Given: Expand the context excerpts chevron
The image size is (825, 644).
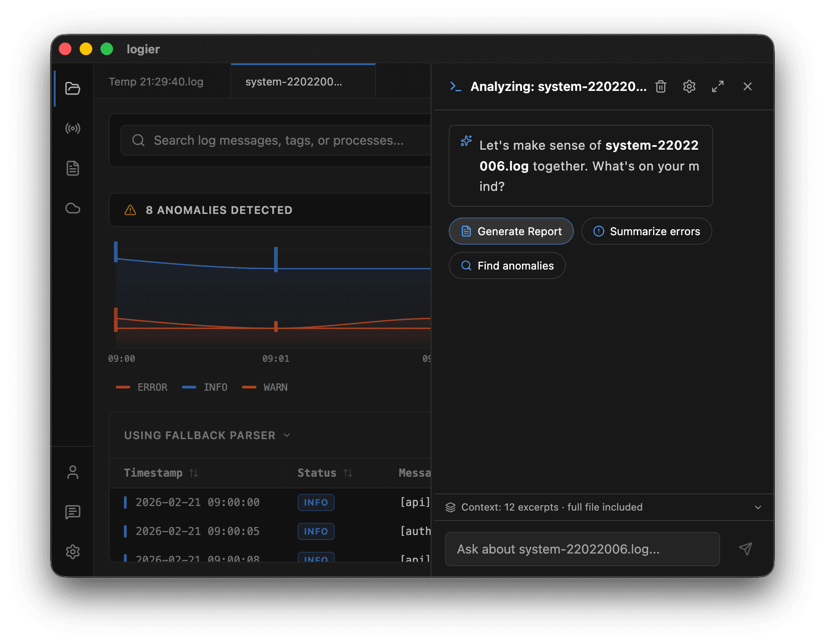Looking at the screenshot, I should click(x=758, y=507).
